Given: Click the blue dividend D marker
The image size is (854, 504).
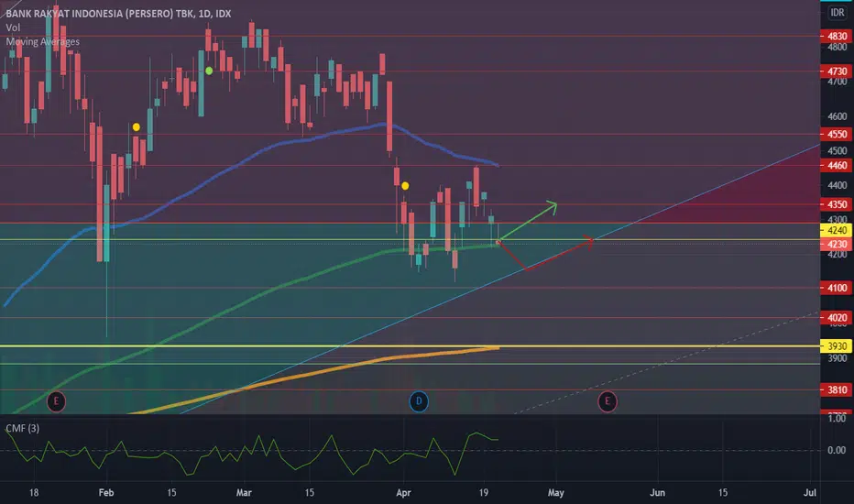Looking at the screenshot, I should (418, 401).
